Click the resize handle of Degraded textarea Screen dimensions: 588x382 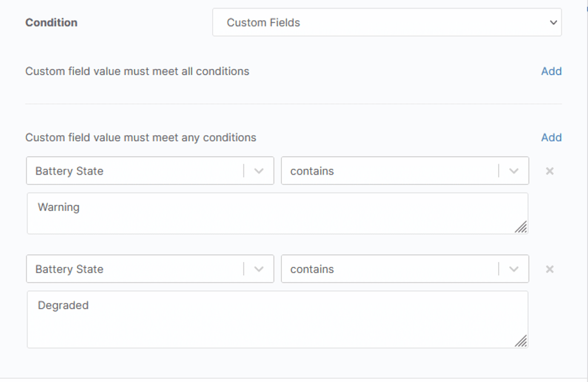[521, 341]
